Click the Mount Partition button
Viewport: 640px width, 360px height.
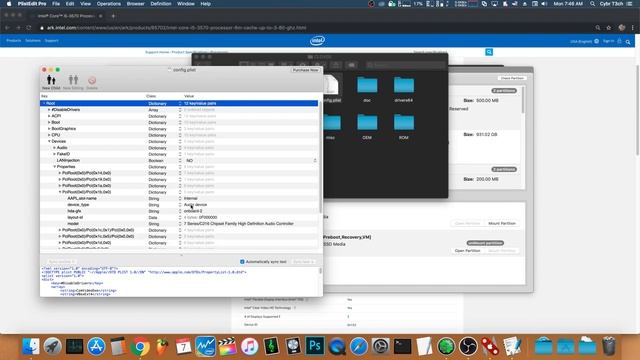point(502,223)
